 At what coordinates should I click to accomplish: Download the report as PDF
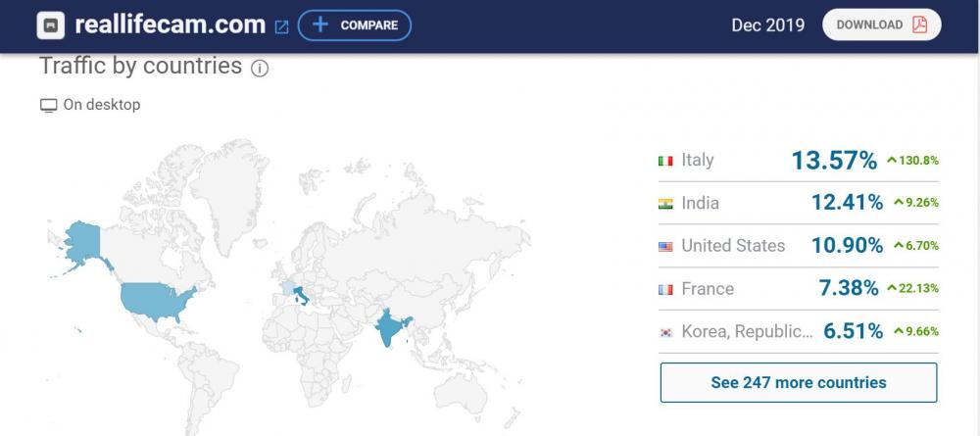coord(881,25)
